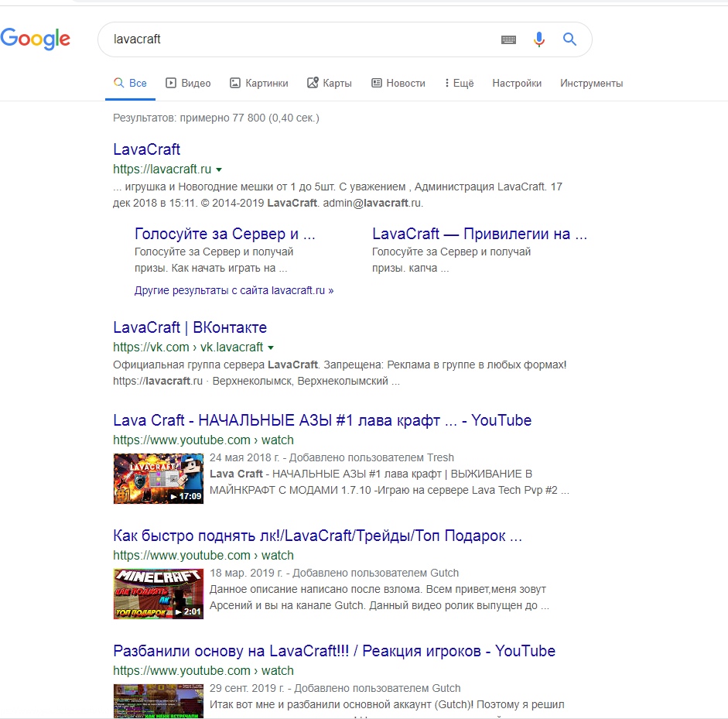Open Разбанили основу на LavaCraft result
728x719 pixels.
point(334,651)
